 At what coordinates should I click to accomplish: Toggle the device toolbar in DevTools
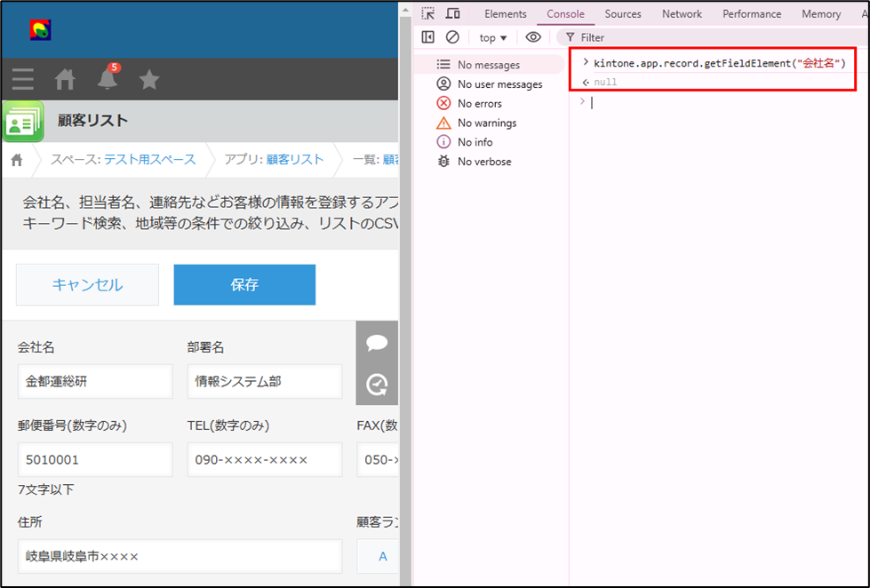[452, 13]
